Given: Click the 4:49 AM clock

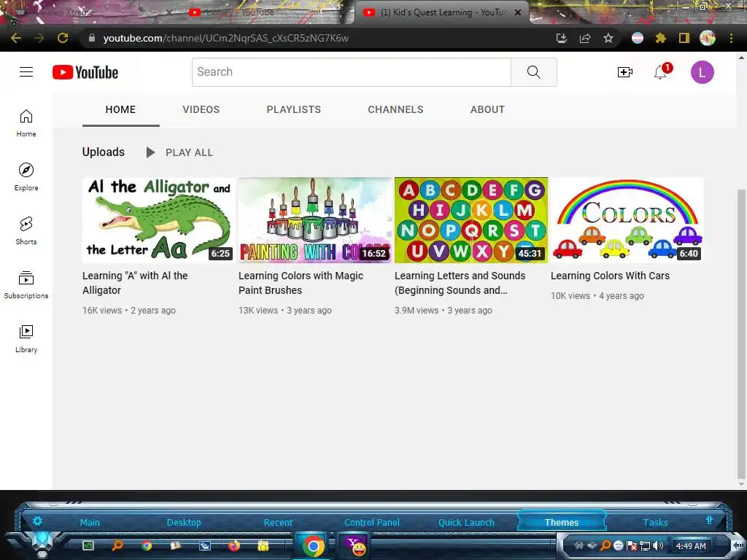Looking at the screenshot, I should pyautogui.click(x=691, y=546).
